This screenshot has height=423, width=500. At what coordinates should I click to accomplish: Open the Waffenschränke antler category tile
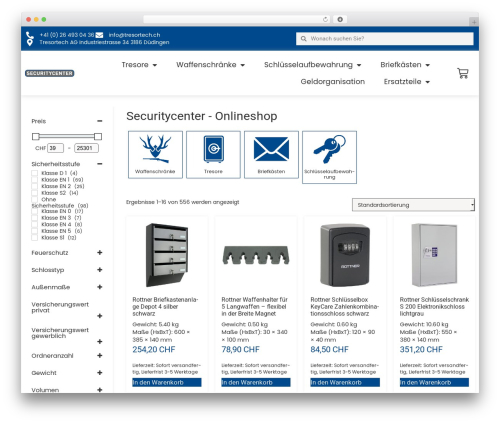click(x=155, y=155)
